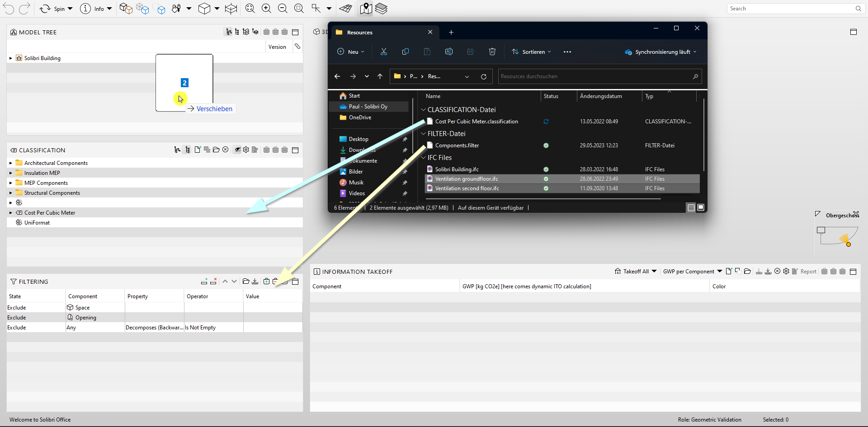This screenshot has height=427, width=868.
Task: Collapse the CLASSIFICATION-Datei group
Action: tap(423, 110)
